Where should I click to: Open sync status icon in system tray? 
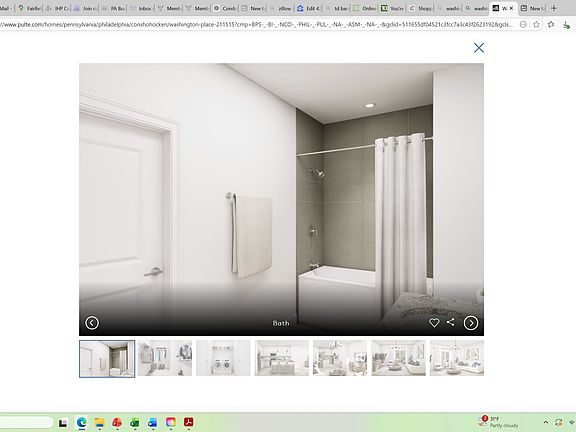[559, 422]
